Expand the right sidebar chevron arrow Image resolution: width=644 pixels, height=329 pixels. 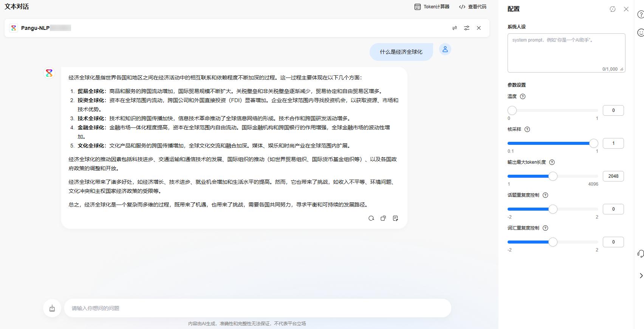(x=641, y=276)
